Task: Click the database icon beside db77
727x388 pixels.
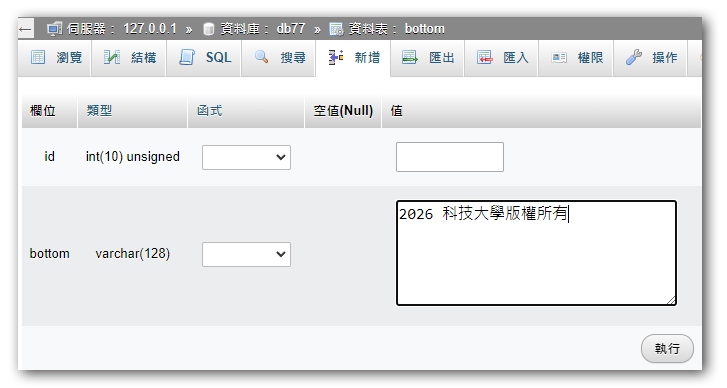Action: click(209, 29)
